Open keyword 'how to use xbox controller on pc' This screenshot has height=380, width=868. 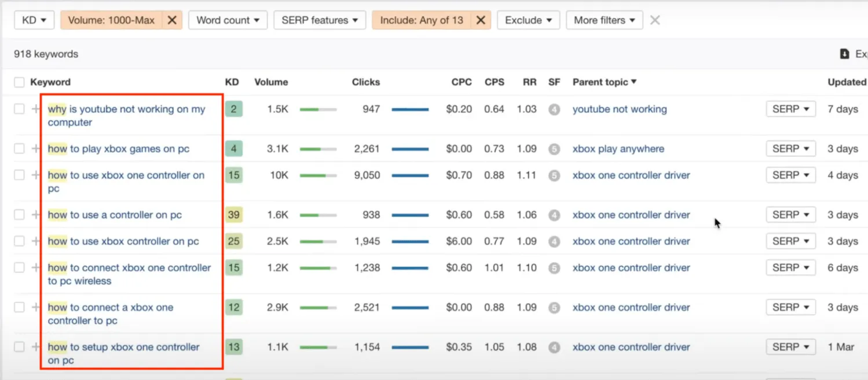click(123, 241)
